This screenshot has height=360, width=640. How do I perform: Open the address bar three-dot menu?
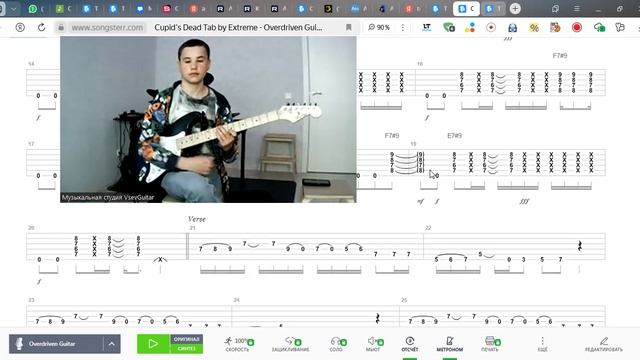pos(403,27)
